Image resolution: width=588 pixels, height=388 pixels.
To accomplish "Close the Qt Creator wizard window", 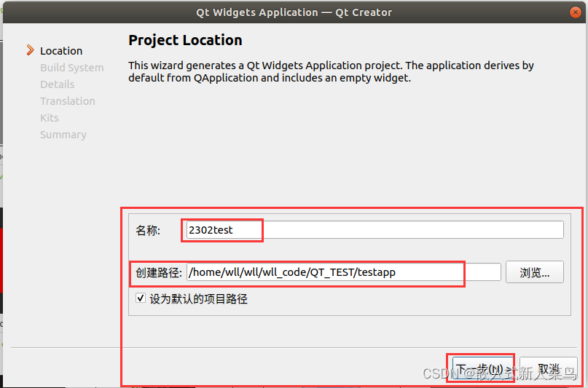I will 576,12.
